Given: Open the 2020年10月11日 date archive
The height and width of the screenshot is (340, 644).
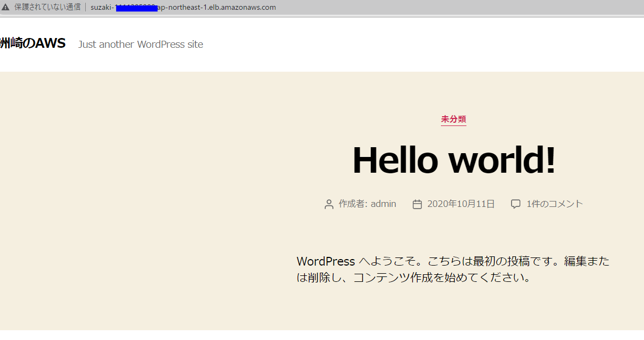Looking at the screenshot, I should [460, 204].
